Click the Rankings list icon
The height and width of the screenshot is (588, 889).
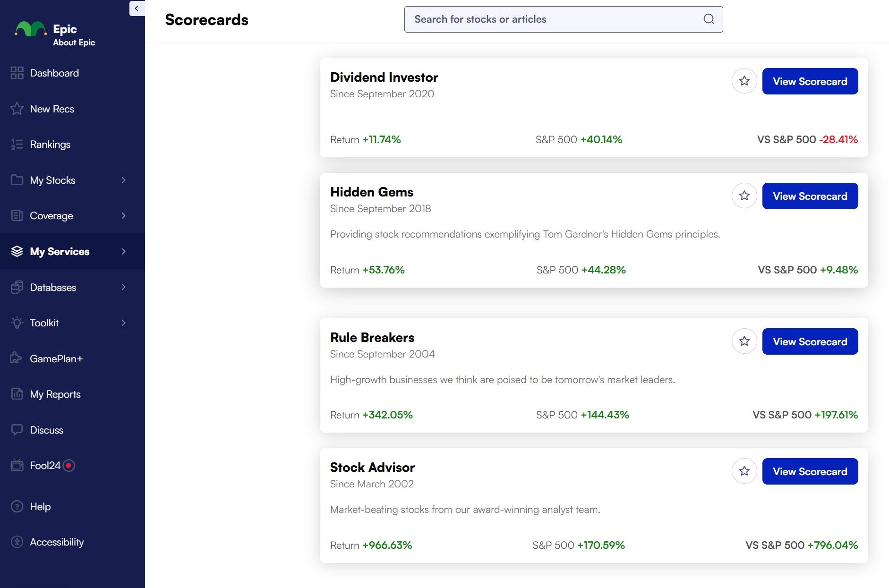point(17,145)
